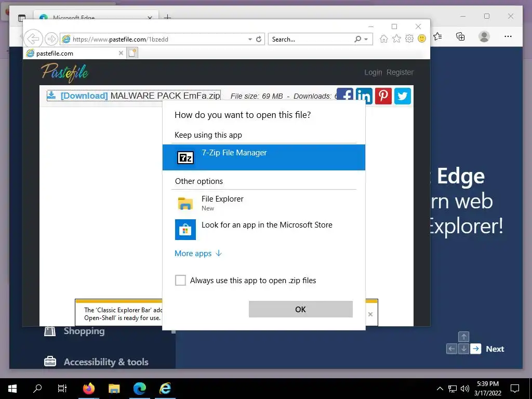The image size is (532, 399).
Task: Open taskbar Search
Action: click(37, 389)
